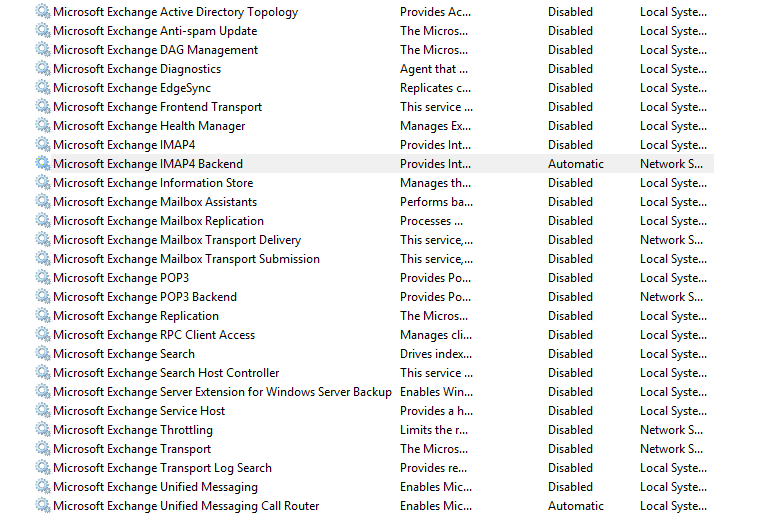Click gear icon for Microsoft Exchange Information Store

coord(42,183)
